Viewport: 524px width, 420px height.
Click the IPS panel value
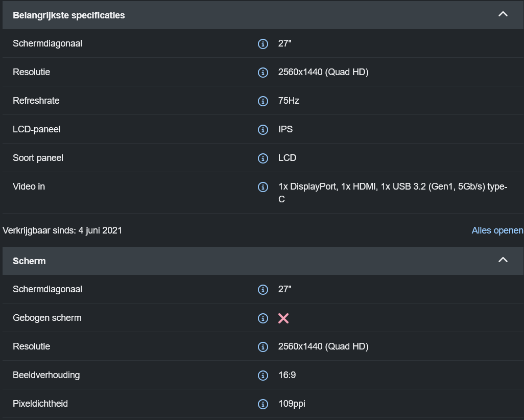(285, 129)
